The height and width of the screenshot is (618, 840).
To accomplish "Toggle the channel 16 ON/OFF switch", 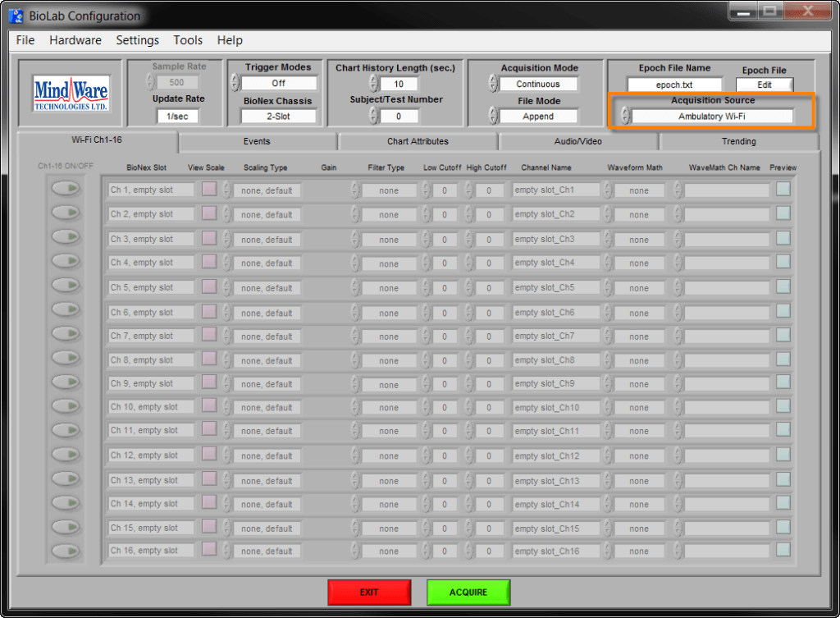I will tap(66, 551).
